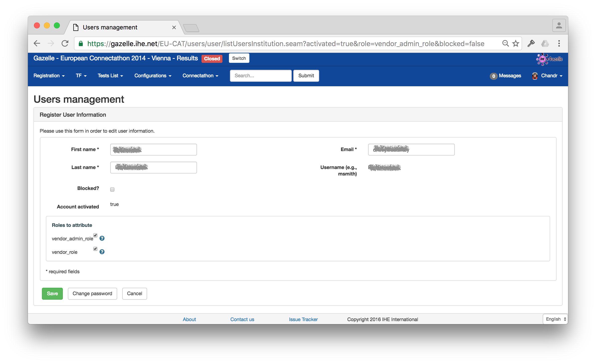Open the English language selector

point(555,319)
